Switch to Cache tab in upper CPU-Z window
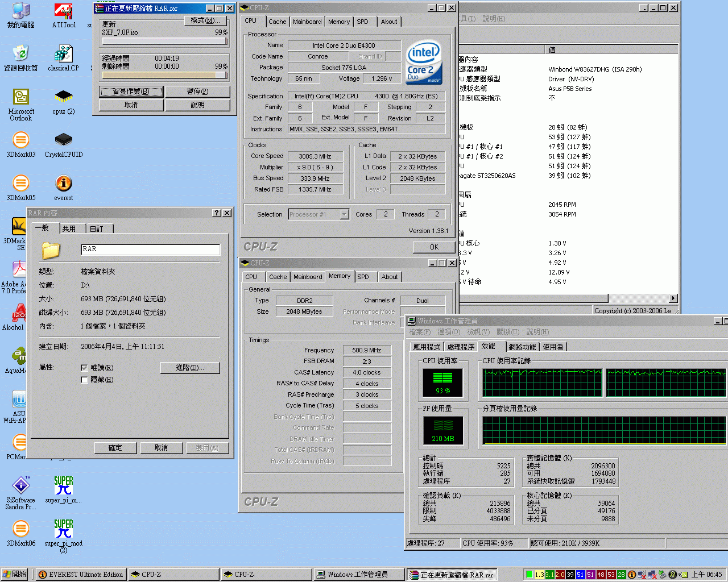728x582 pixels. (277, 22)
